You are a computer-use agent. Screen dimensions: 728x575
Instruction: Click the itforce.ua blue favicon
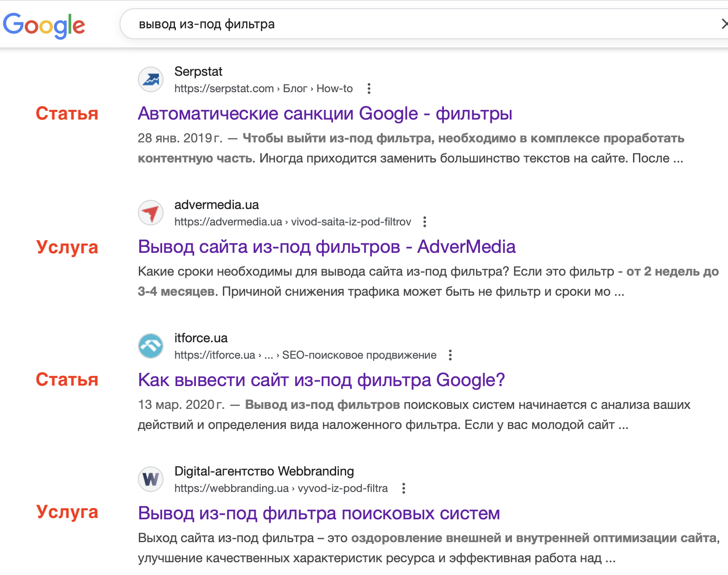tap(151, 346)
